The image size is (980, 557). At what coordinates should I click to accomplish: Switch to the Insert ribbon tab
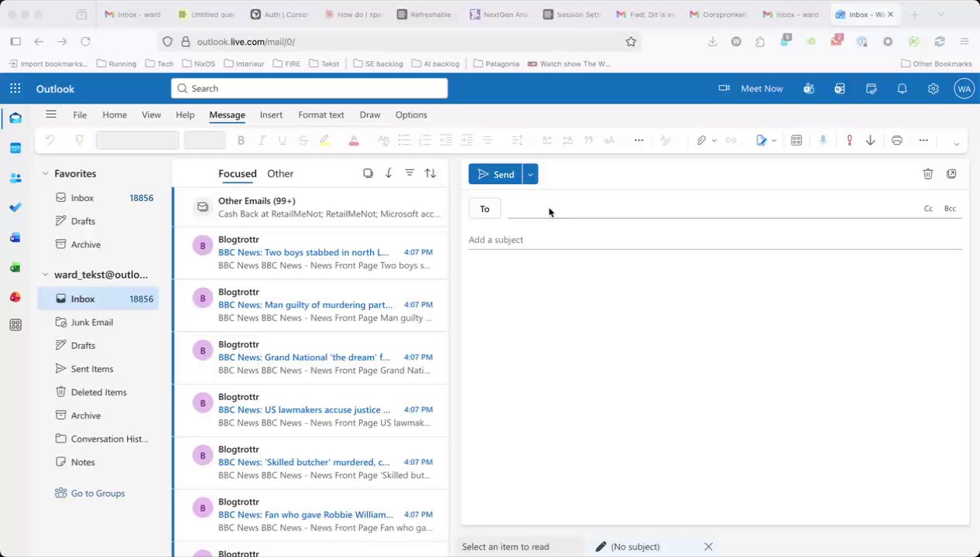[x=271, y=114]
